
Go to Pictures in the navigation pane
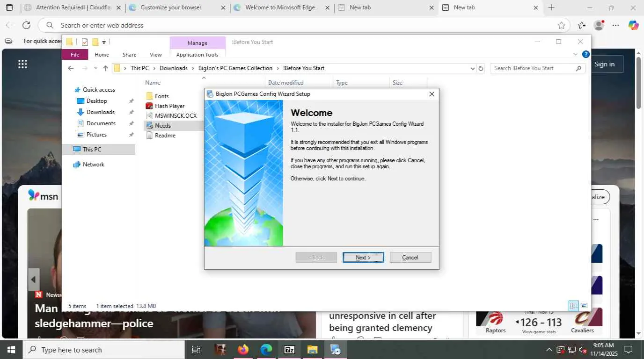96,135
